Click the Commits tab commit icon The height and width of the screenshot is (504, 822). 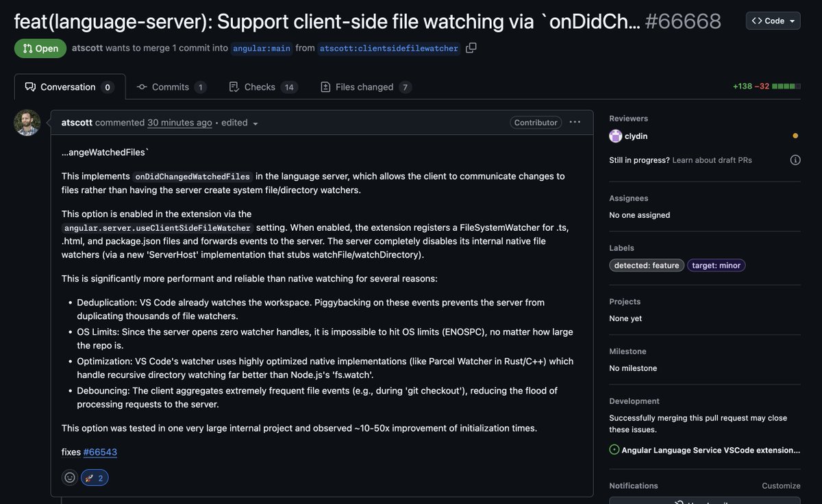tap(142, 87)
